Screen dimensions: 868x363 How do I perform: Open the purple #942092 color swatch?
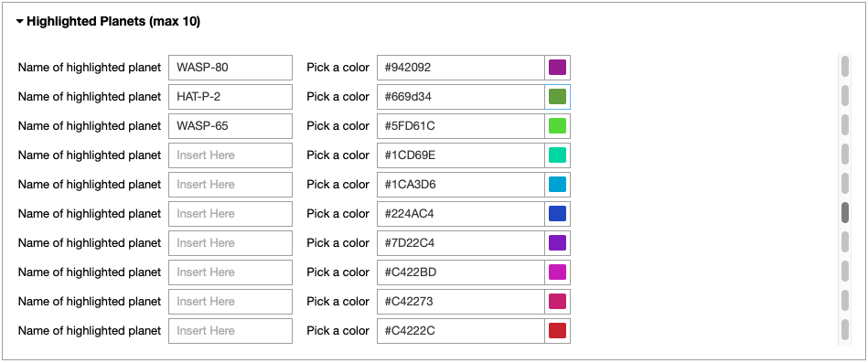[557, 68]
